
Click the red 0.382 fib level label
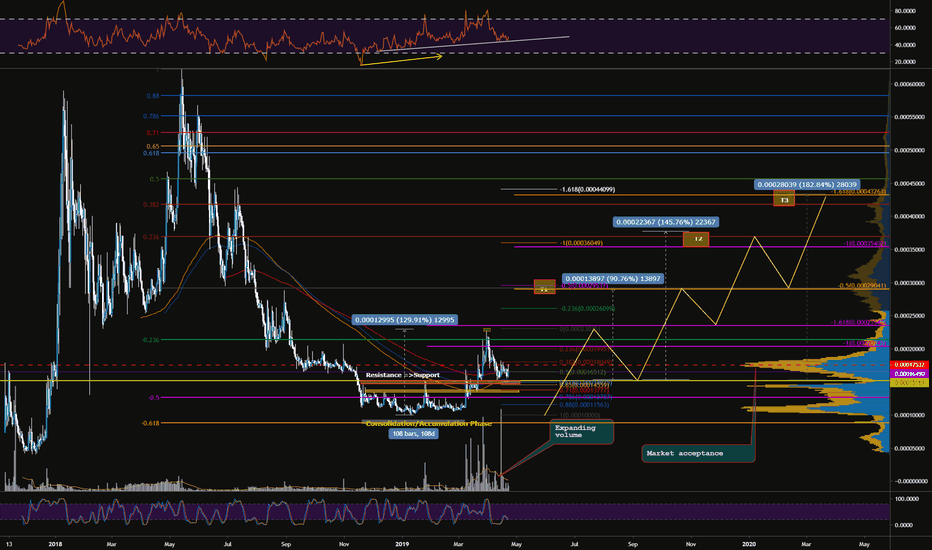(x=151, y=204)
